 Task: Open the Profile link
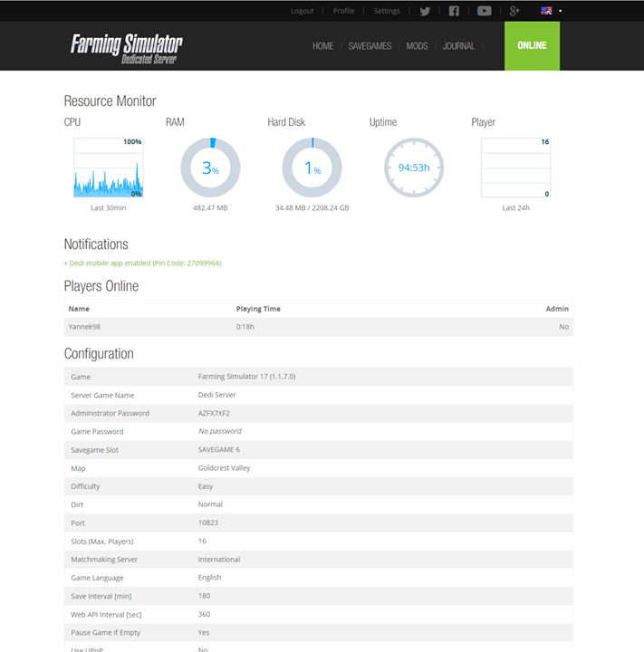(343, 11)
